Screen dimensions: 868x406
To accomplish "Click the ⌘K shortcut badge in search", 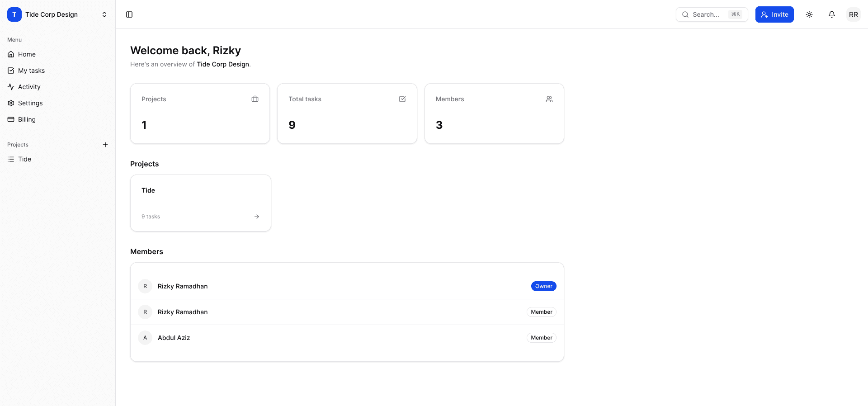I will (736, 14).
